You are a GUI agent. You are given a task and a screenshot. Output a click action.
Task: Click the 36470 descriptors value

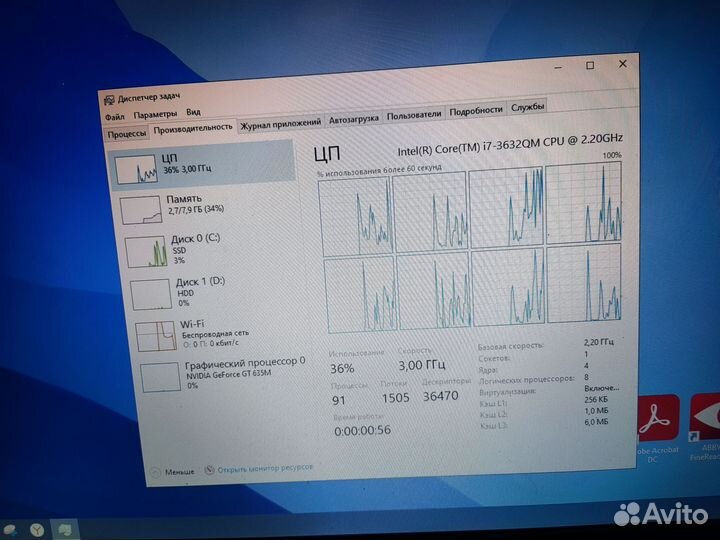440,396
